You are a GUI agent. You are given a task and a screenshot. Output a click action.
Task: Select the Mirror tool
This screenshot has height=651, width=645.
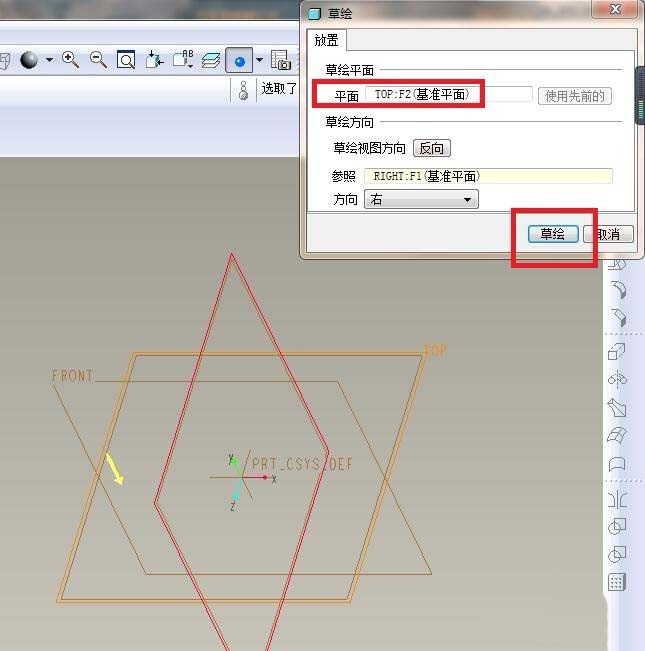617,499
